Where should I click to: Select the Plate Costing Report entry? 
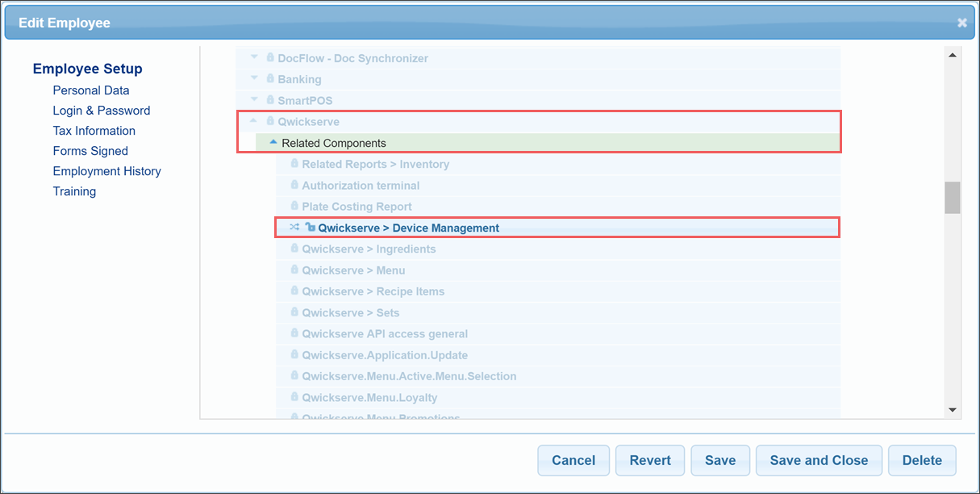point(357,207)
